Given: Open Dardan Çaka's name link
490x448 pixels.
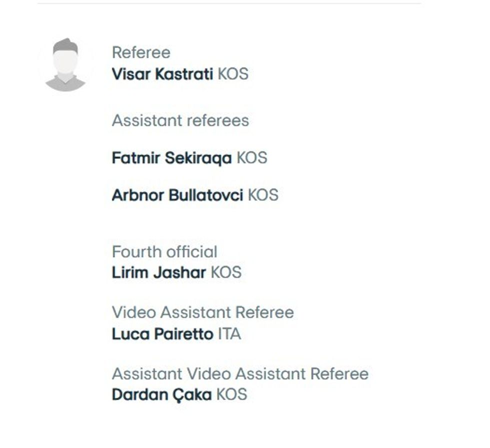Looking at the screenshot, I should point(161,394).
